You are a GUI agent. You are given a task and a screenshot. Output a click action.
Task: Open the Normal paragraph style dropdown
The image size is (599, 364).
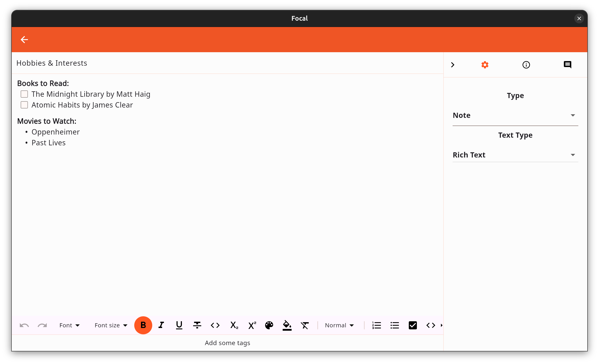339,325
